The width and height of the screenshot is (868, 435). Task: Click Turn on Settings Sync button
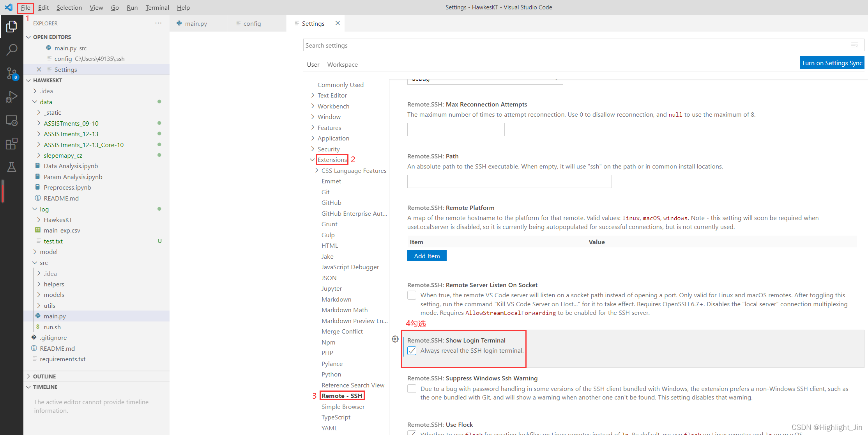[x=832, y=63]
